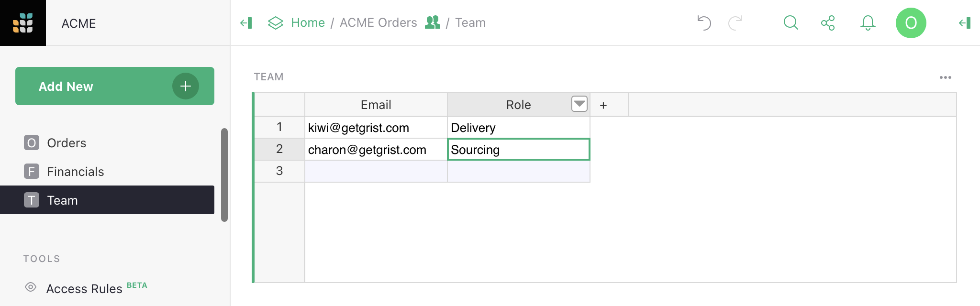The height and width of the screenshot is (306, 980).
Task: Open the TEAM section three-dot menu
Action: click(945, 77)
